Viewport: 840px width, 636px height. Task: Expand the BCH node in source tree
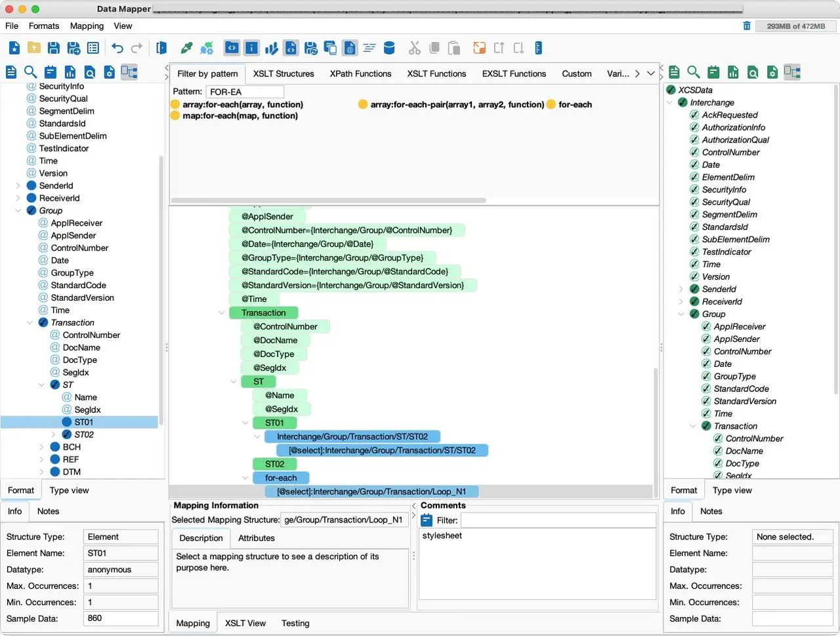pos(41,447)
